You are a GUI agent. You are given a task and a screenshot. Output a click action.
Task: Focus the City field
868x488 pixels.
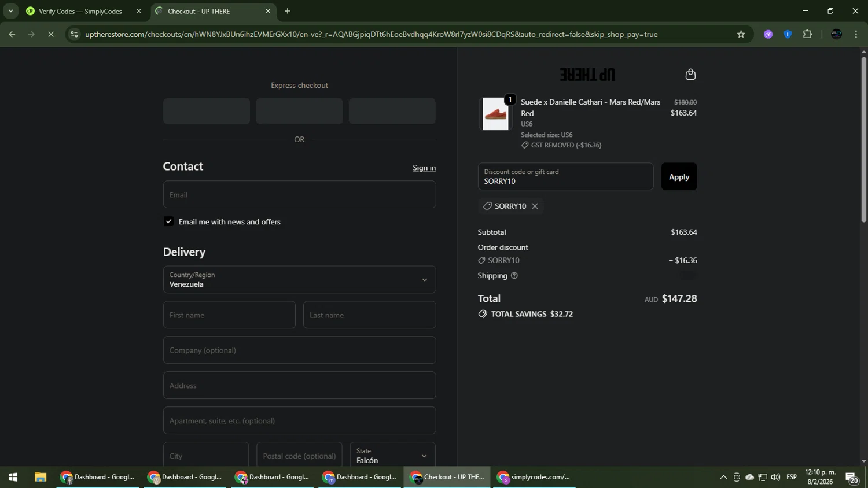[x=206, y=455]
